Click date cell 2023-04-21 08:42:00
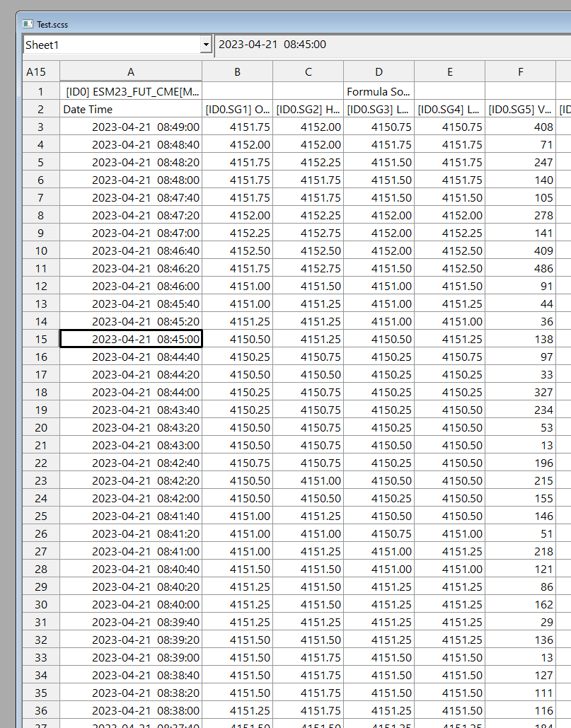Viewport: 571px width, 728px height. (131, 498)
